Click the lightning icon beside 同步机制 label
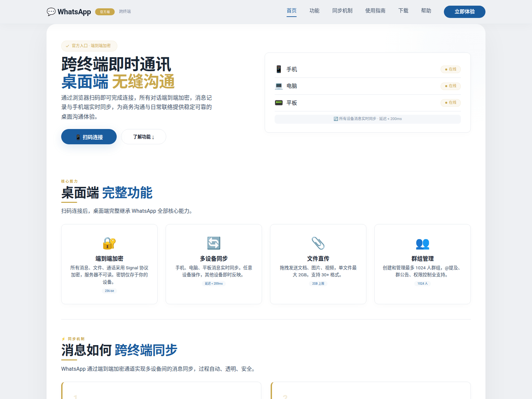This screenshot has height=399, width=532. (63, 339)
